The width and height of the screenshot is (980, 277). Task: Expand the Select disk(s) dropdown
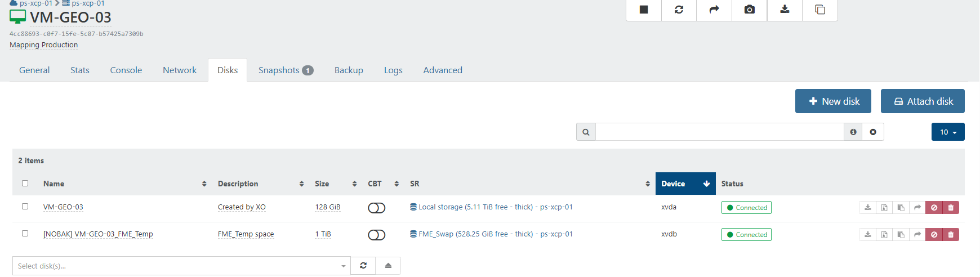[181, 266]
